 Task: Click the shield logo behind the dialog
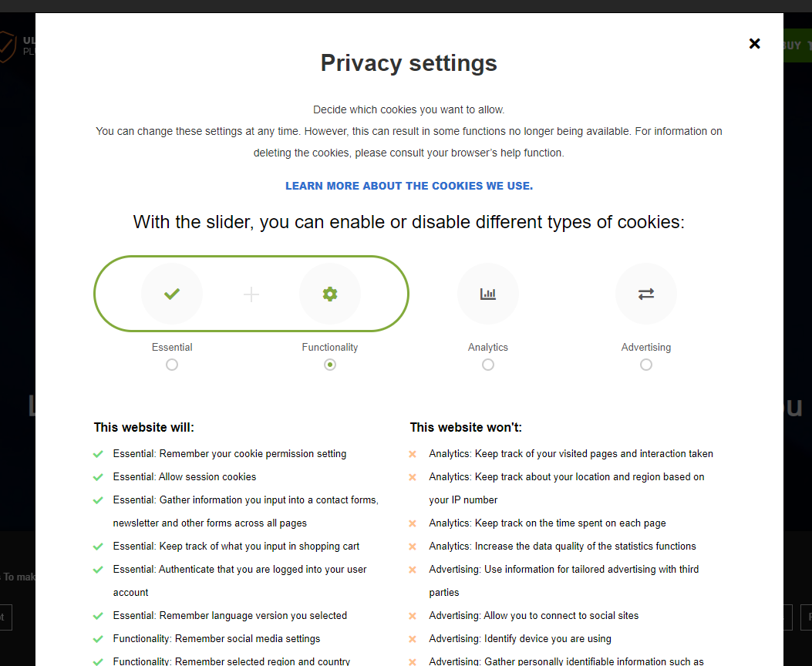(6, 46)
